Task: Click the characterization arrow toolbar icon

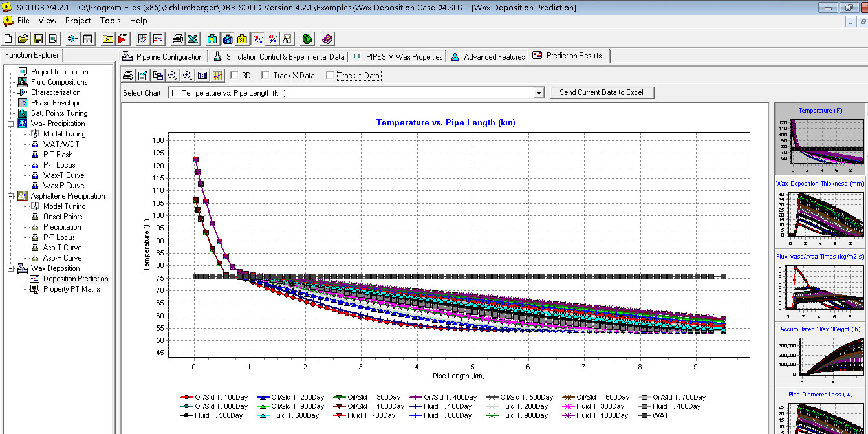Action: [72, 39]
